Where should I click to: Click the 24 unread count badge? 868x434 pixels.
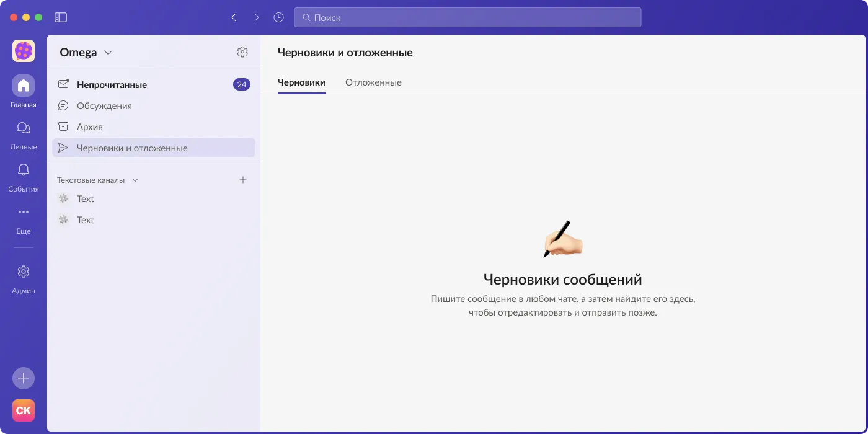point(242,84)
